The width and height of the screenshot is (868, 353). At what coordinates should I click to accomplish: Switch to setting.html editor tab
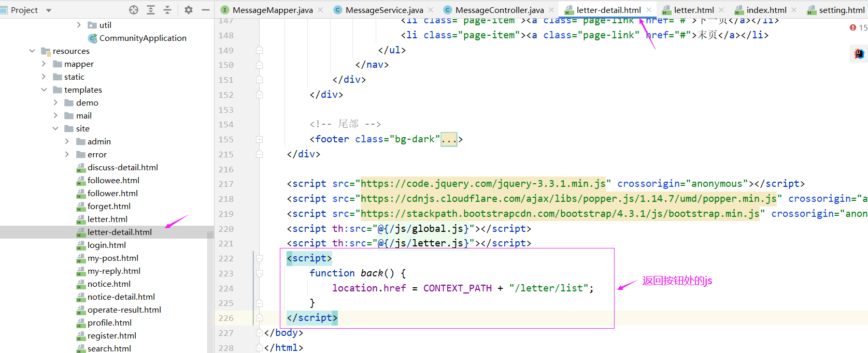pos(842,10)
